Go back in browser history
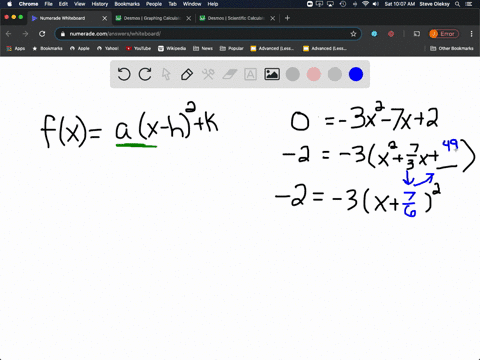 [x=9, y=34]
